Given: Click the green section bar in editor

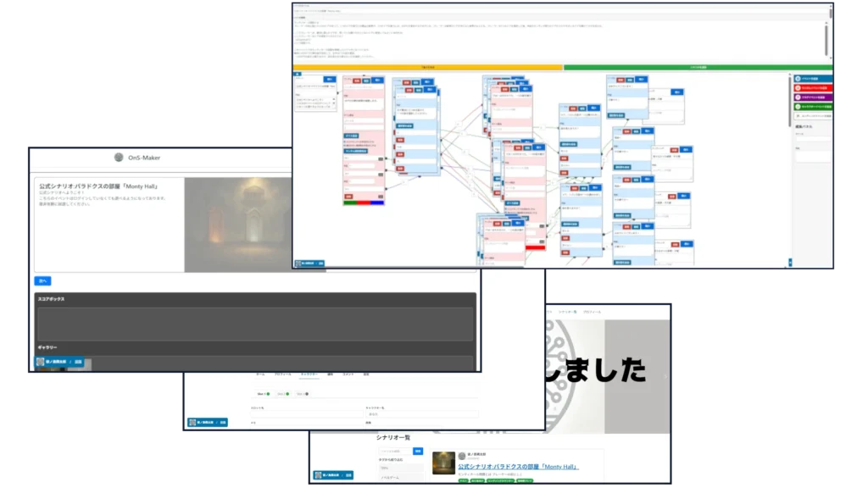Looking at the screenshot, I should point(695,67).
